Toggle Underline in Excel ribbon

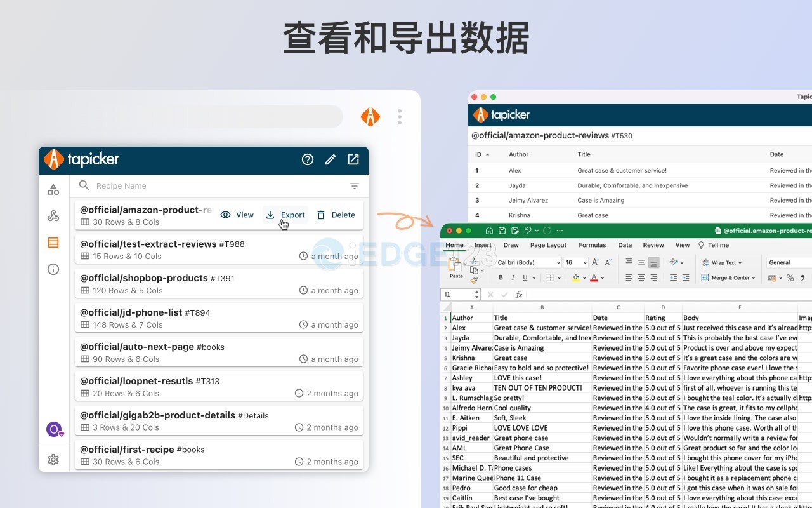coord(525,277)
